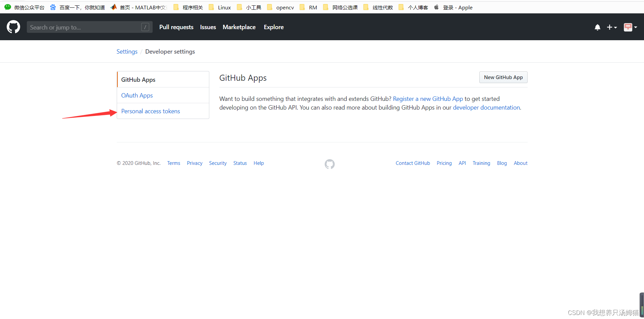
Task: Click the GitHub Octocat logo in header
Action: pos(13,27)
